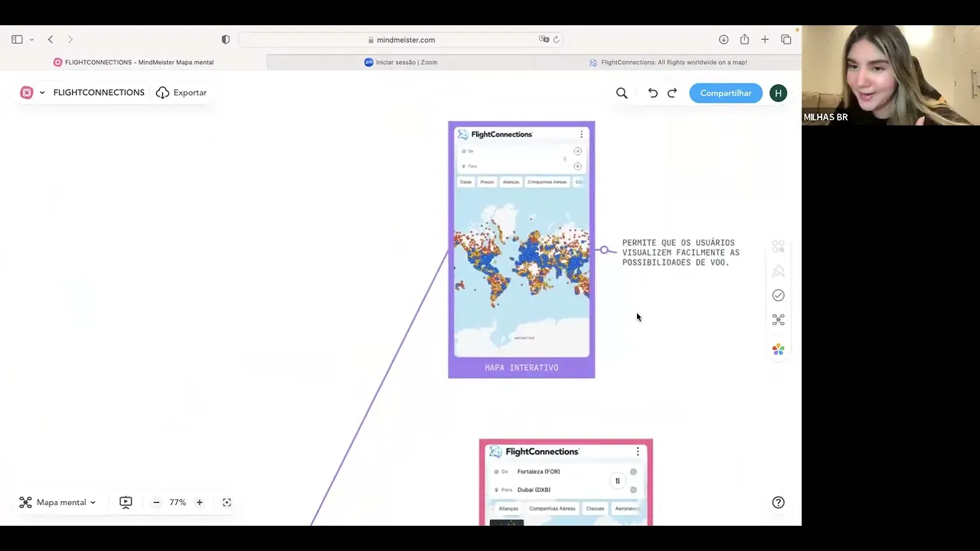980x551 pixels.
Task: Toggle the Safari sidebar
Action: tap(17, 40)
